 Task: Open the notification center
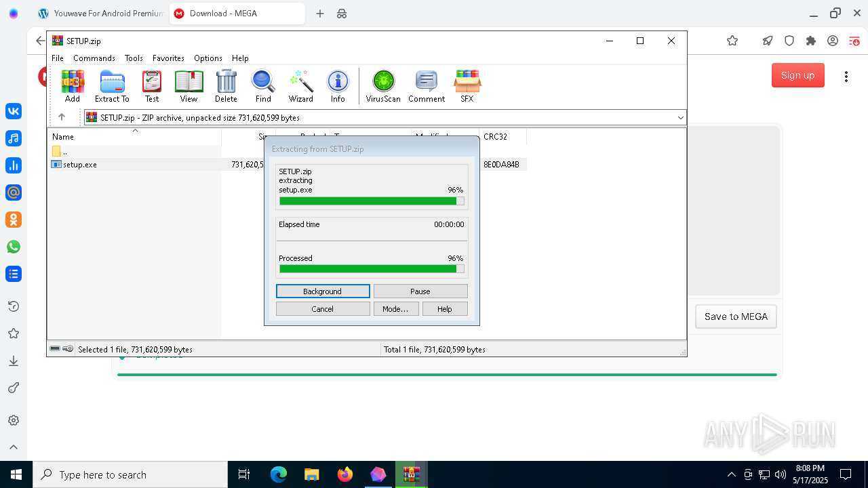[x=846, y=474]
